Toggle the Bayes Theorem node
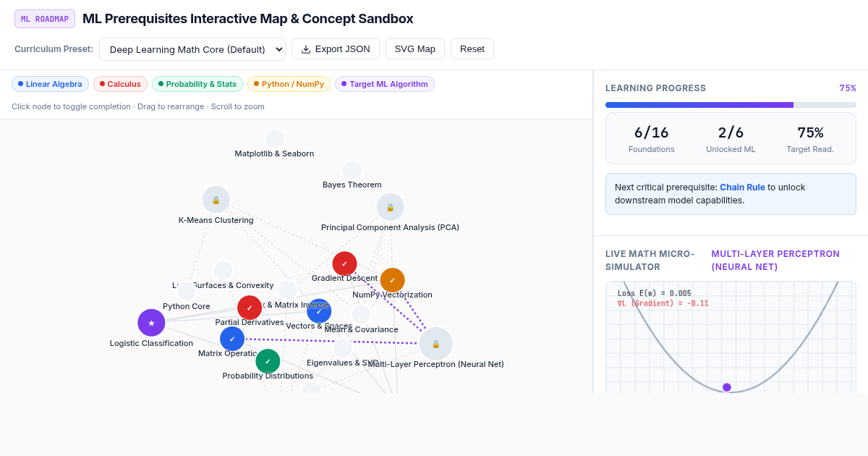 (352, 170)
